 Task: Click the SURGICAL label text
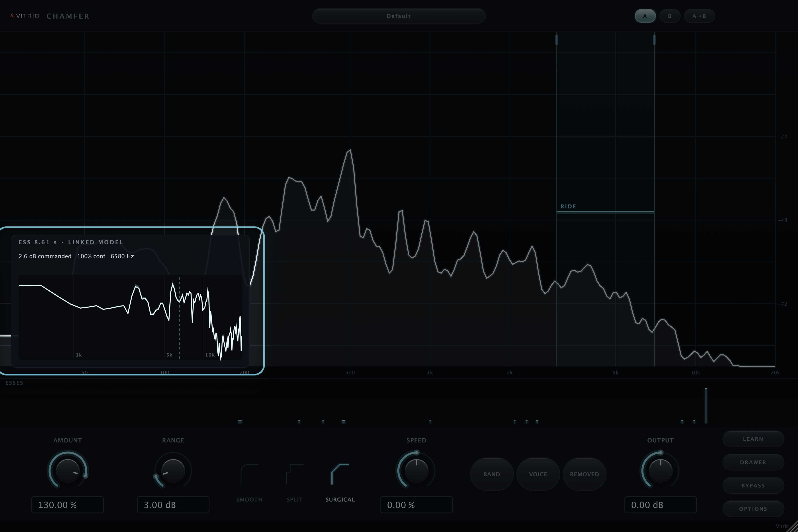[340, 499]
